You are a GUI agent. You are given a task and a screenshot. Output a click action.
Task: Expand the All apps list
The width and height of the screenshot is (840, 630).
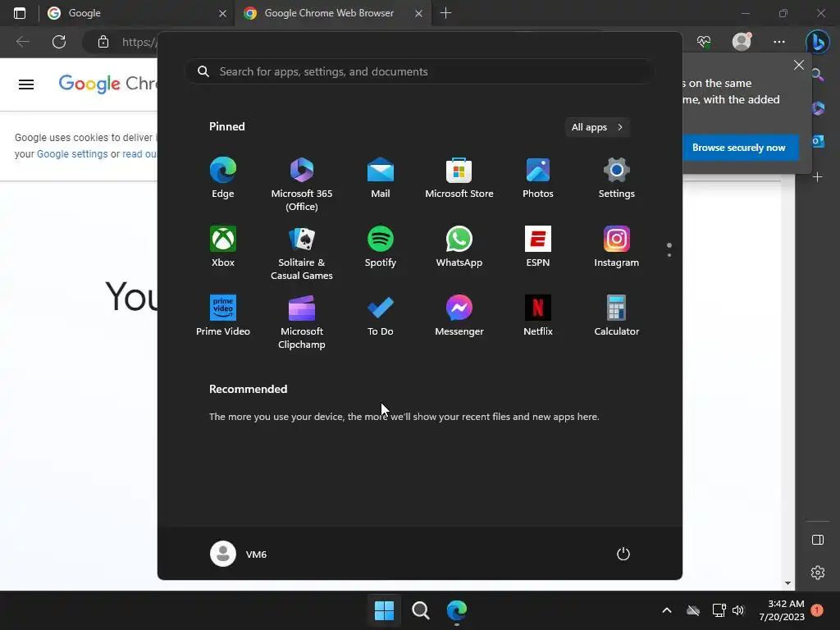[x=597, y=127]
